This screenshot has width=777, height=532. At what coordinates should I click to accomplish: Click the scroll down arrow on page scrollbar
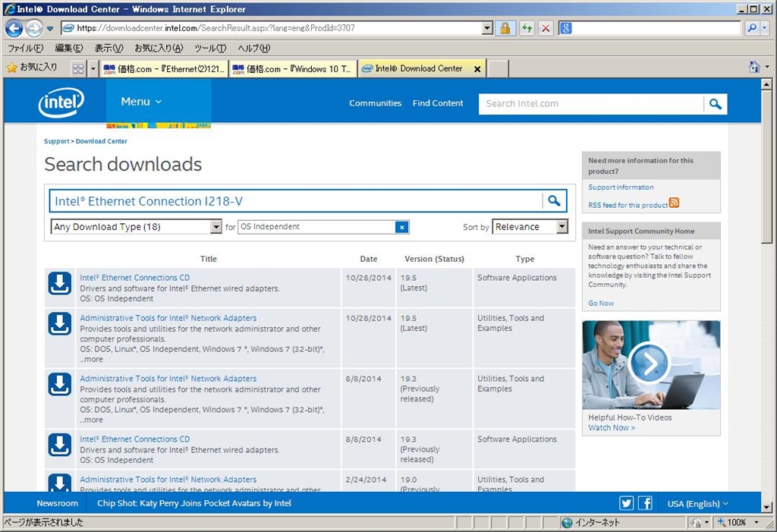766,507
